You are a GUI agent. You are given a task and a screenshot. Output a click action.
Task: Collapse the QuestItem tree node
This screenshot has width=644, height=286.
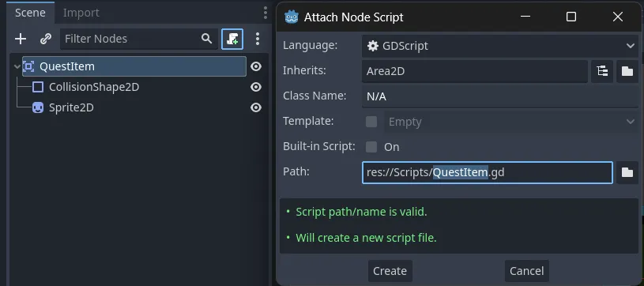point(17,66)
